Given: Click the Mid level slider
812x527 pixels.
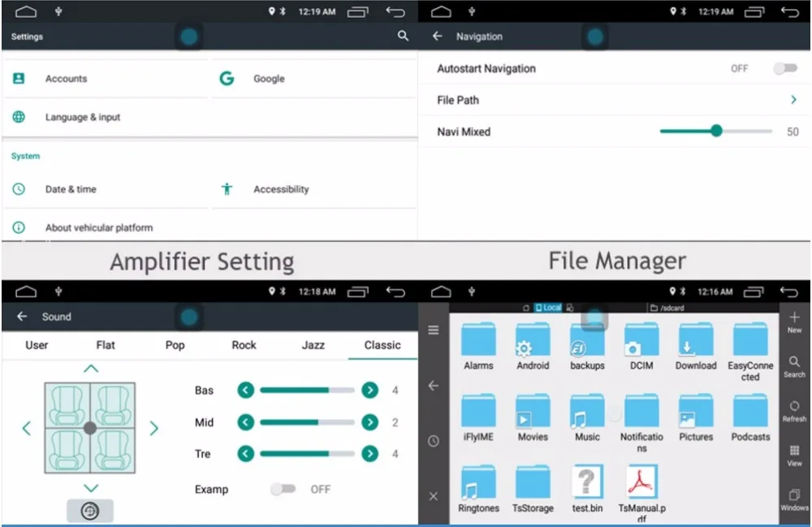Looking at the screenshot, I should [307, 422].
